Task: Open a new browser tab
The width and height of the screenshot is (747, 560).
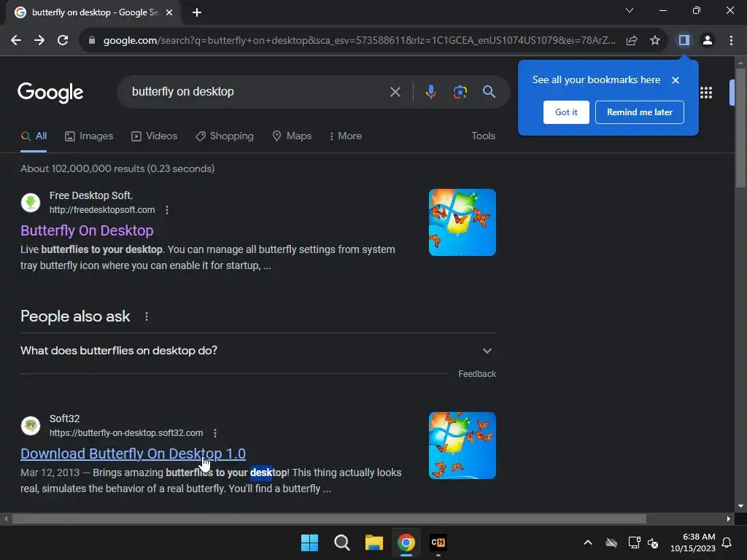Action: (x=197, y=12)
